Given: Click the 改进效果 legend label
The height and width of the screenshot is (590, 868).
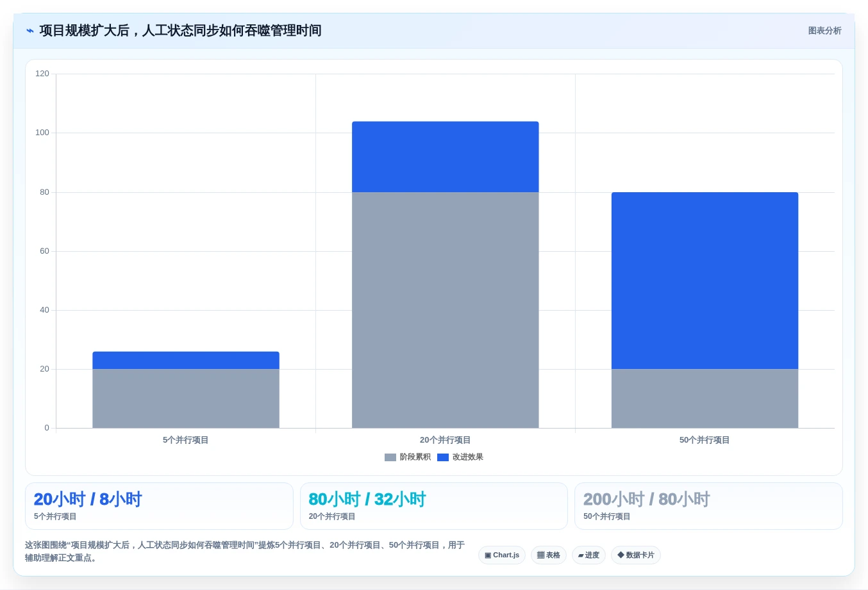Looking at the screenshot, I should pos(468,457).
